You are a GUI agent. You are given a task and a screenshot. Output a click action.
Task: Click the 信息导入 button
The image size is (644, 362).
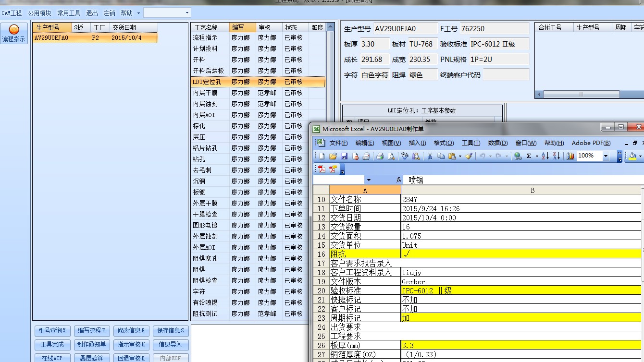(171, 345)
